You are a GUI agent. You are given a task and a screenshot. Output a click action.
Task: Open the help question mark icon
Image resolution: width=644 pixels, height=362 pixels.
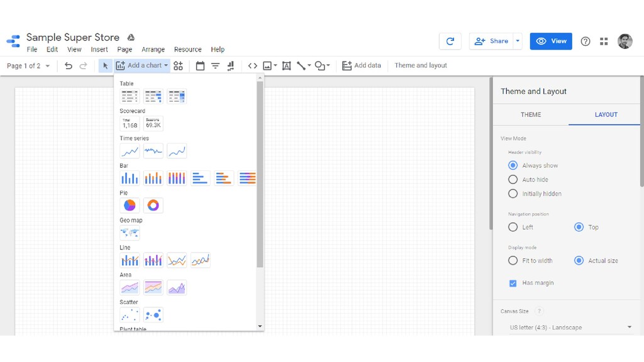[x=586, y=41]
